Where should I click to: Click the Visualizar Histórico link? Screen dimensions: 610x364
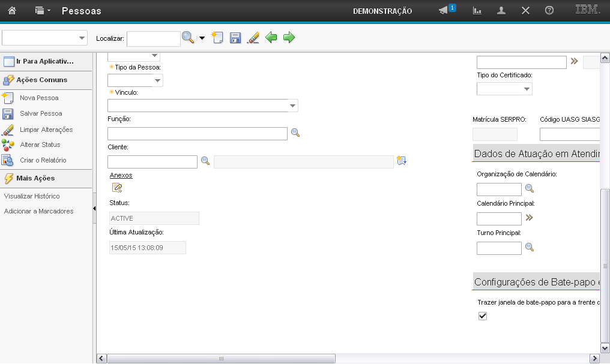tap(32, 196)
